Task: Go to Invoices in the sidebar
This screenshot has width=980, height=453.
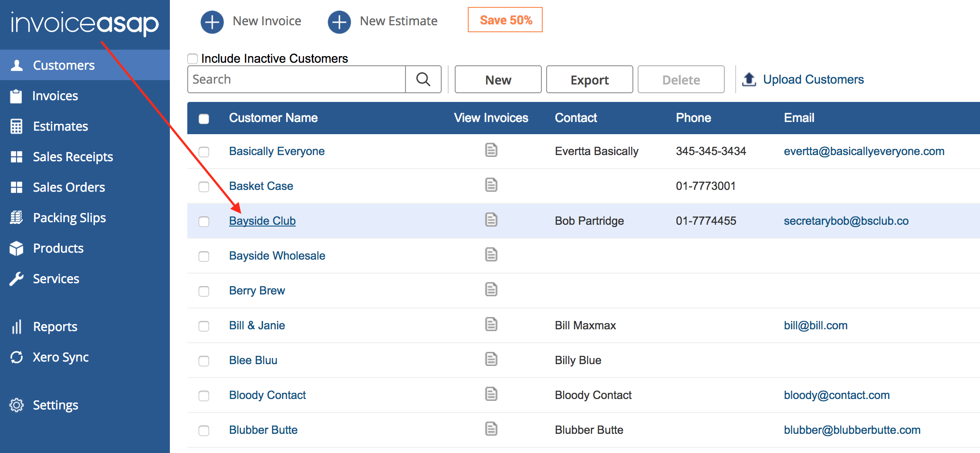Action: coord(85,96)
